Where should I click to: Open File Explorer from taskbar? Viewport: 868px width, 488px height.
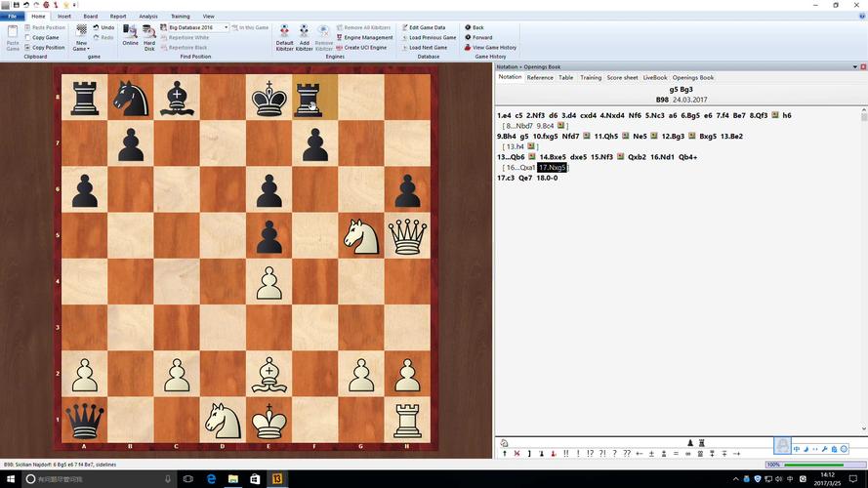(x=233, y=478)
